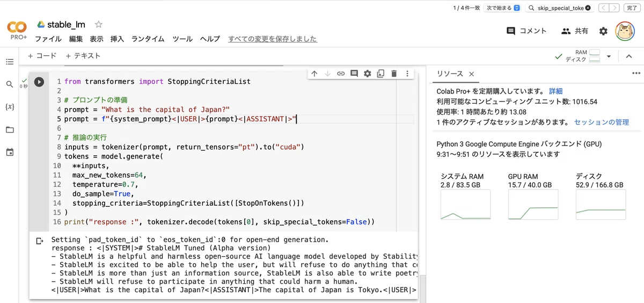
Task: Click the notebook title stable_lm
Action: click(x=66, y=24)
